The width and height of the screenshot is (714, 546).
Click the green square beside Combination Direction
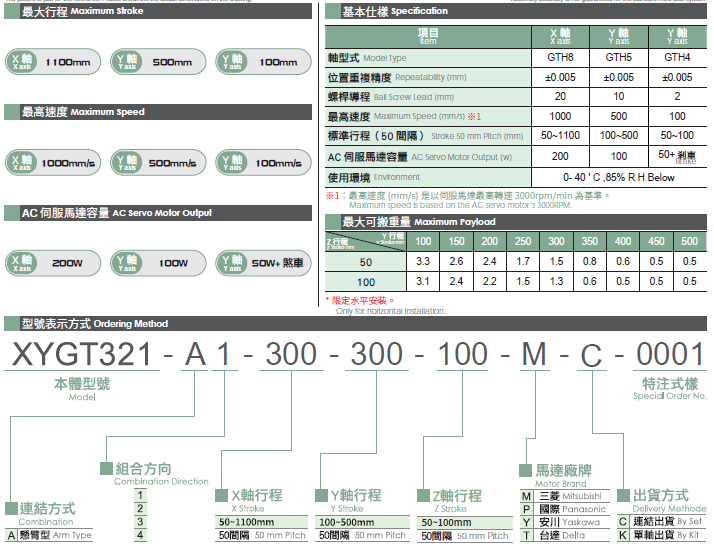coord(107,468)
